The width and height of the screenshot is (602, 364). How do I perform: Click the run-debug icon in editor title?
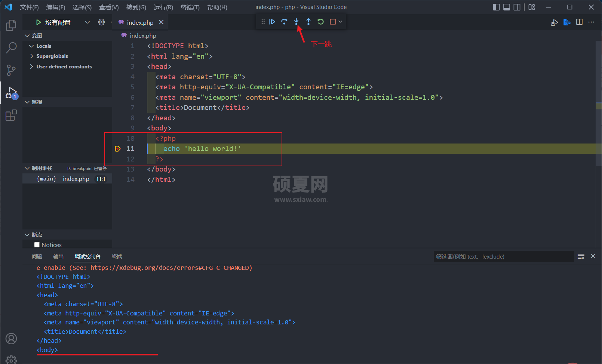(555, 22)
